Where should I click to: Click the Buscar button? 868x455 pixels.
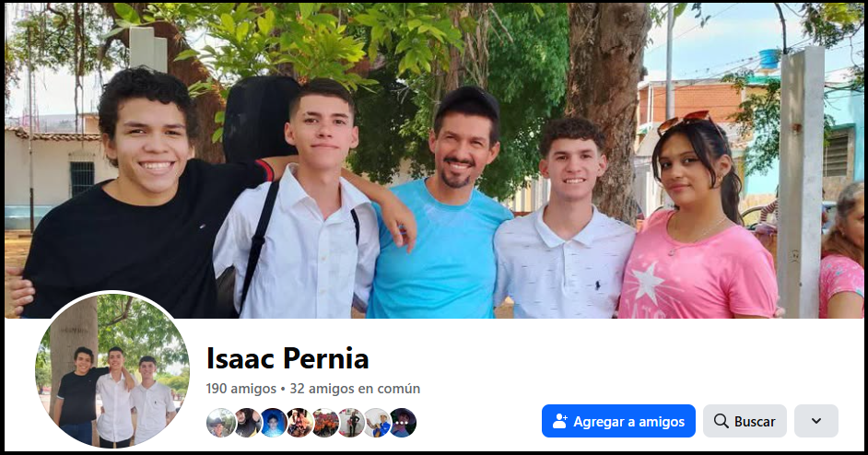tap(745, 421)
